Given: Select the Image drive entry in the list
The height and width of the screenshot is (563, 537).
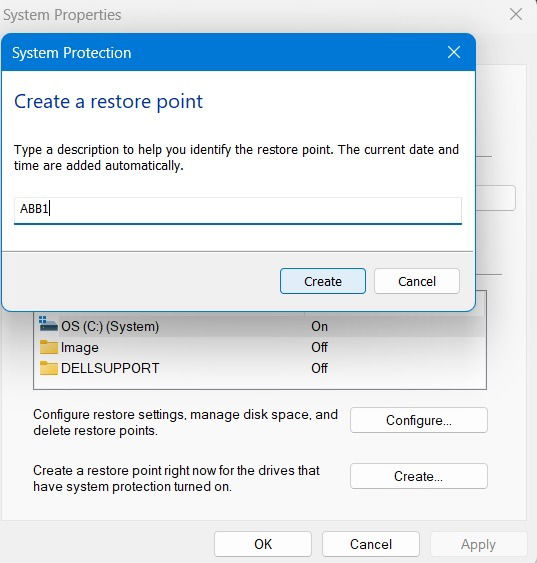Looking at the screenshot, I should point(260,347).
